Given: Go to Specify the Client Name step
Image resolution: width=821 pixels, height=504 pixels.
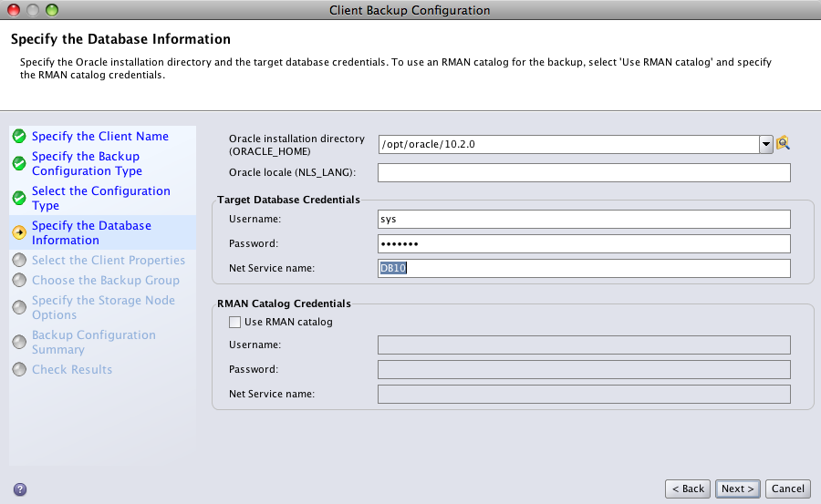Looking at the screenshot, I should click(x=100, y=136).
